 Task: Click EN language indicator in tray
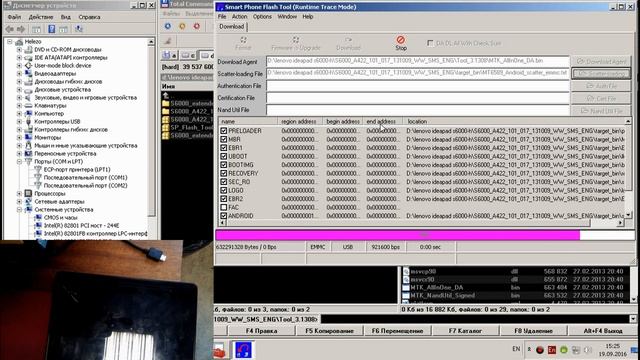pyautogui.click(x=516, y=349)
